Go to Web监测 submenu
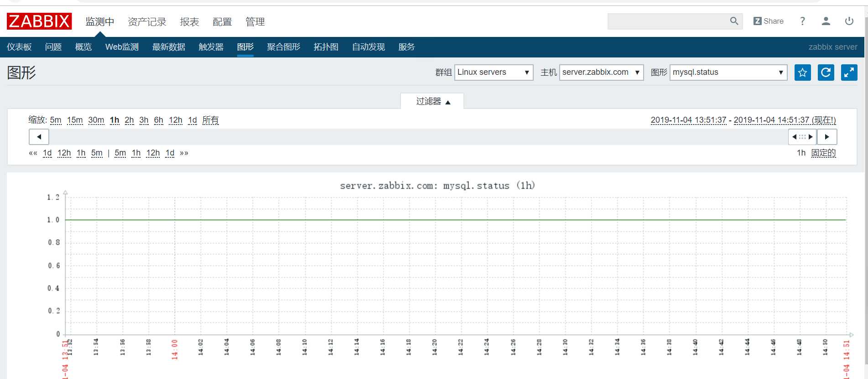 click(x=122, y=47)
